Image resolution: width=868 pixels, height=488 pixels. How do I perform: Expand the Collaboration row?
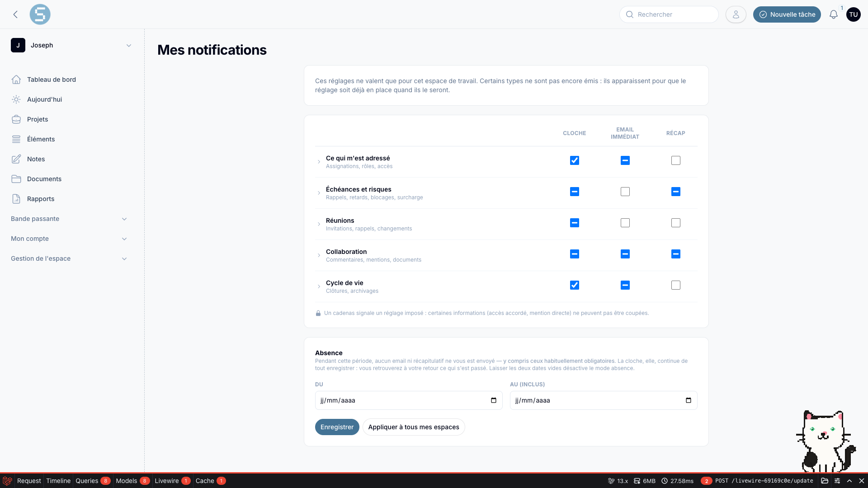pyautogui.click(x=319, y=255)
